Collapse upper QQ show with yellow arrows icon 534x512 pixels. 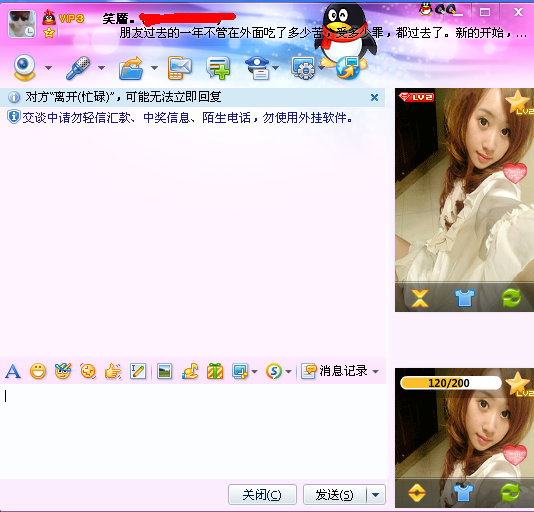(x=420, y=298)
